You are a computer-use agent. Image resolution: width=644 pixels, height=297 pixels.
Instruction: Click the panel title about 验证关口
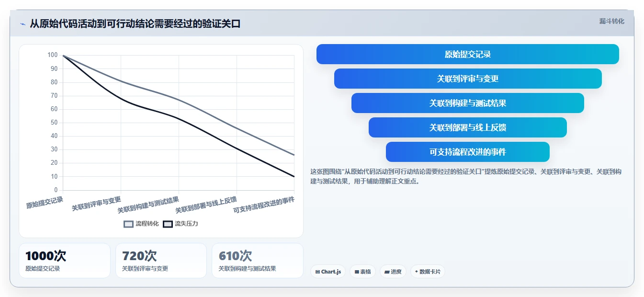135,23
